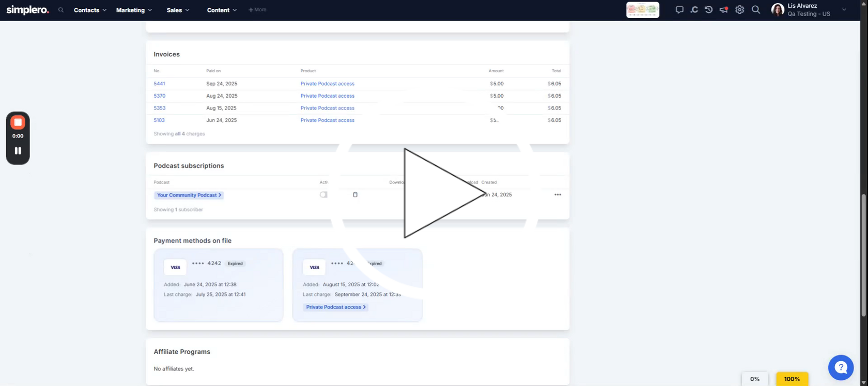This screenshot has height=386, width=868.
Task: Open three-dot menu for podcast subscription
Action: (557, 195)
